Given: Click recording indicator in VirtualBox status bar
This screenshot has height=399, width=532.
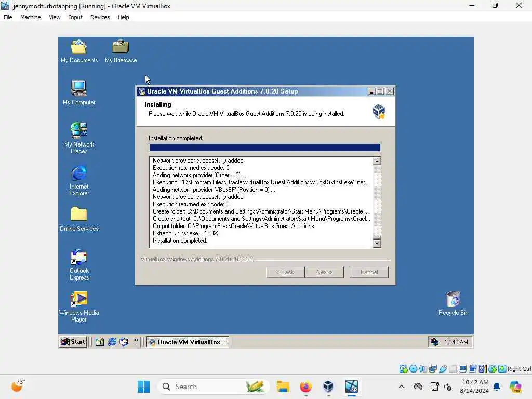Looking at the screenshot, I should click(x=472, y=369).
